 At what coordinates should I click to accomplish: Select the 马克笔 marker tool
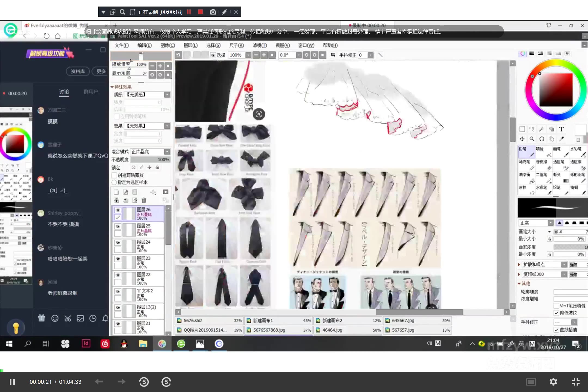[x=526, y=165]
